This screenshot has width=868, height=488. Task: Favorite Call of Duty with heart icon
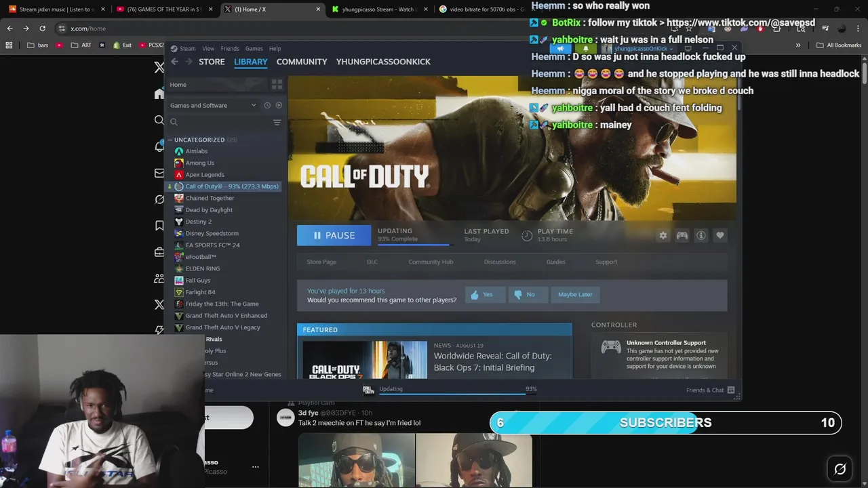[x=720, y=235]
